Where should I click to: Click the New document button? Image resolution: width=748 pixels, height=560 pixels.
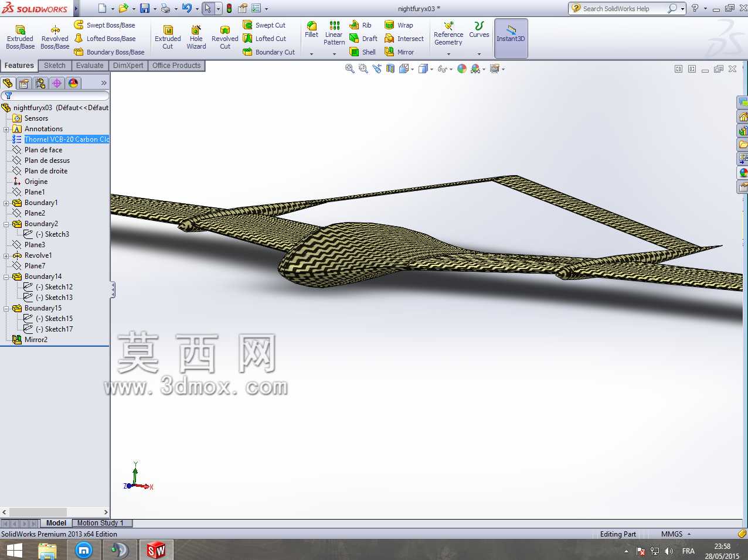[x=102, y=8]
